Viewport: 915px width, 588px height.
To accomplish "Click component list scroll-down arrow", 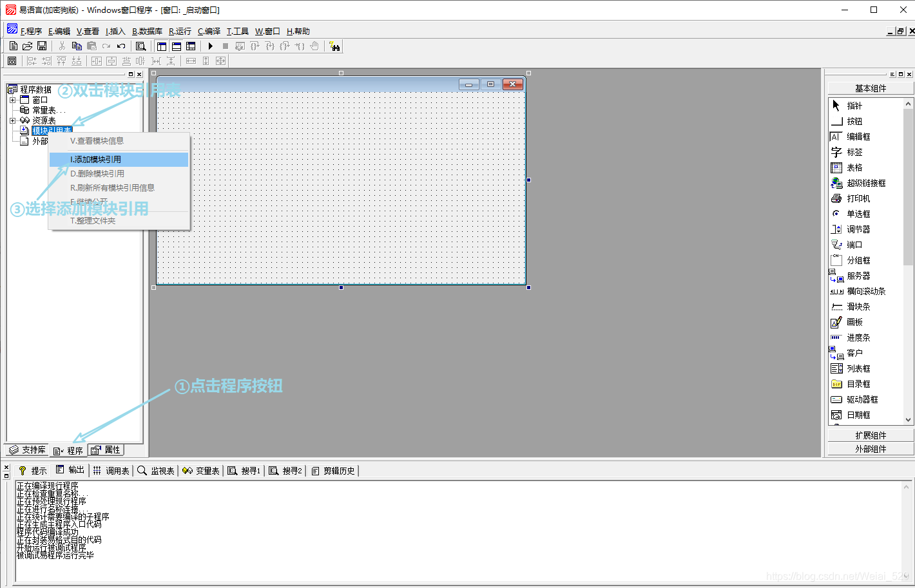I will tap(909, 419).
